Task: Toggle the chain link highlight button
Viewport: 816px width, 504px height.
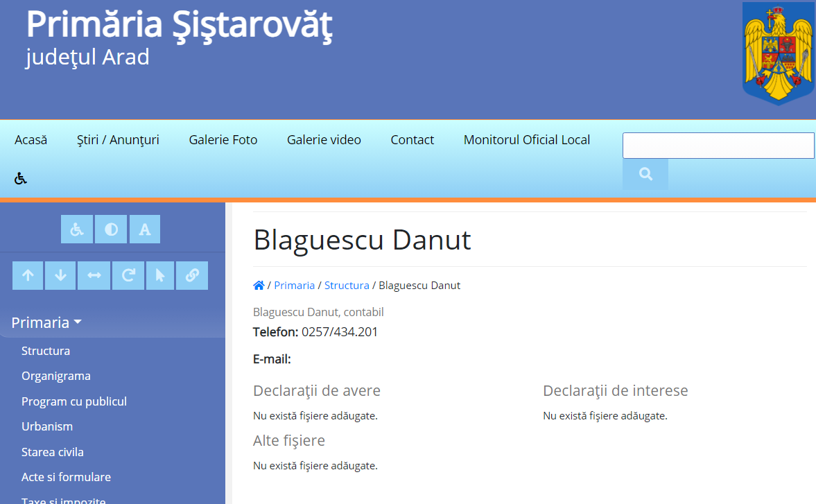Action: tap(192, 275)
